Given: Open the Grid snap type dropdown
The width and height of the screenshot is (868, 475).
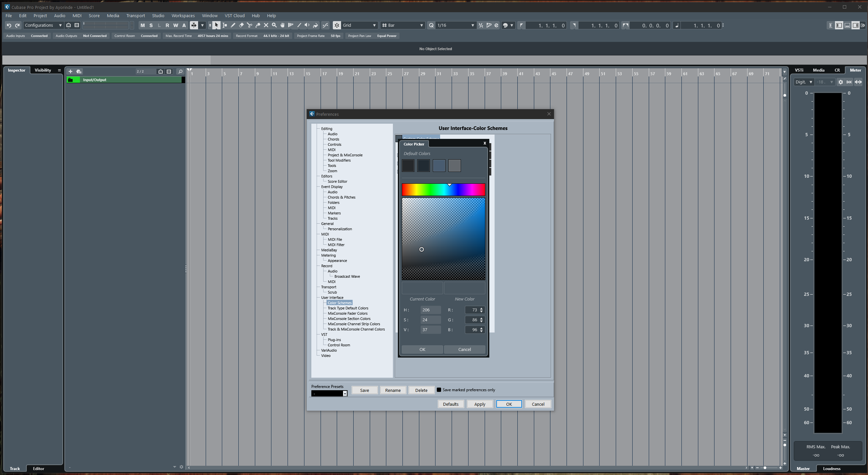Looking at the screenshot, I should (x=359, y=25).
